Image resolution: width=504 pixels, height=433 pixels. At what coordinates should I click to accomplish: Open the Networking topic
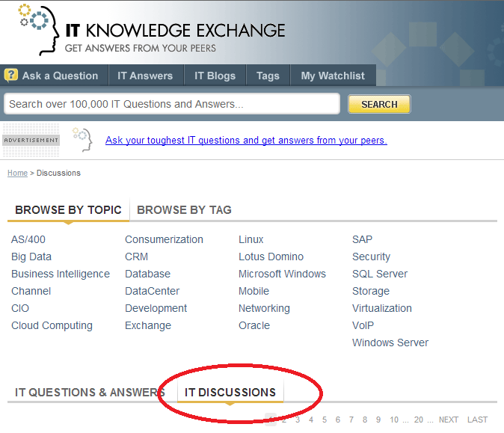[x=264, y=309]
